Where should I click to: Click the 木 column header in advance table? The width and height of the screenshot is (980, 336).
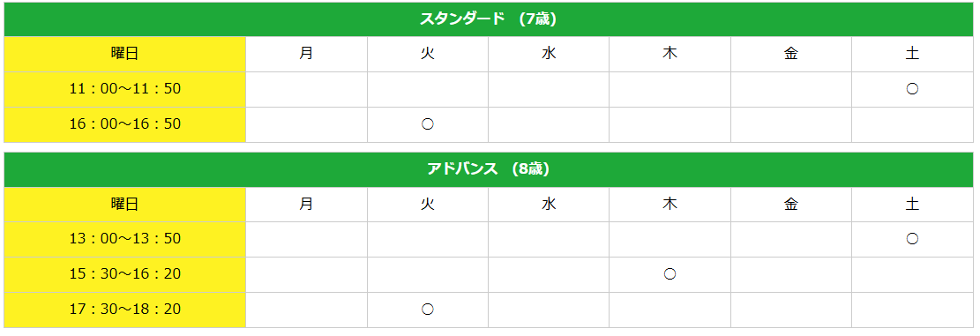pyautogui.click(x=670, y=205)
